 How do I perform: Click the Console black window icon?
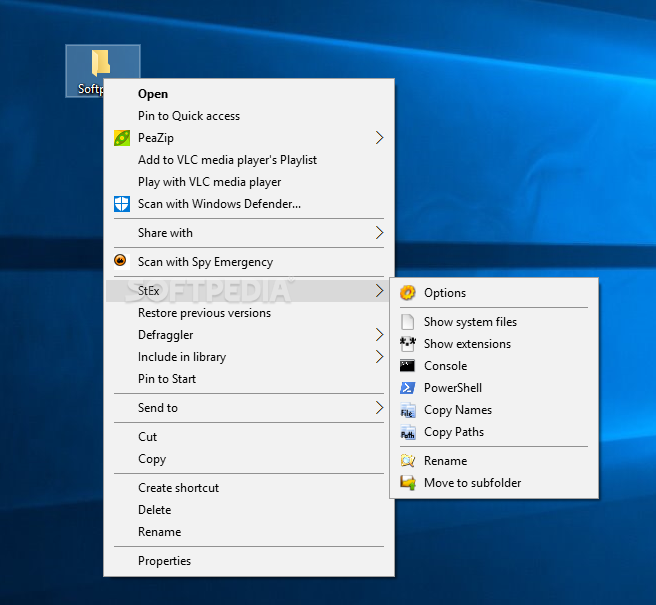(x=407, y=366)
